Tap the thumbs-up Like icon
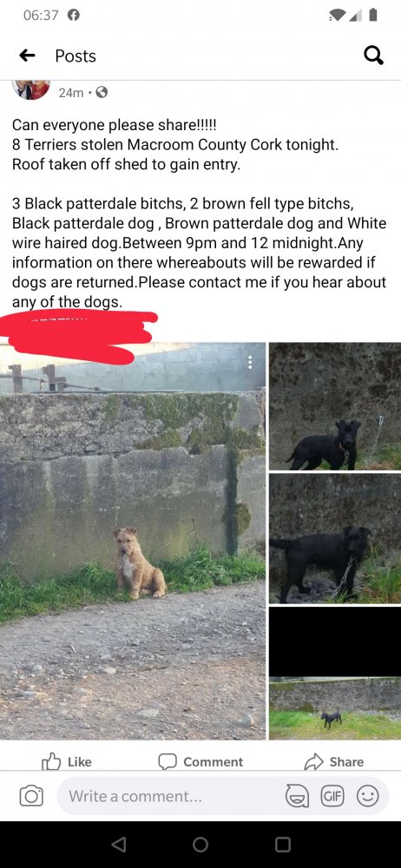This screenshot has height=868, width=401. (x=51, y=761)
